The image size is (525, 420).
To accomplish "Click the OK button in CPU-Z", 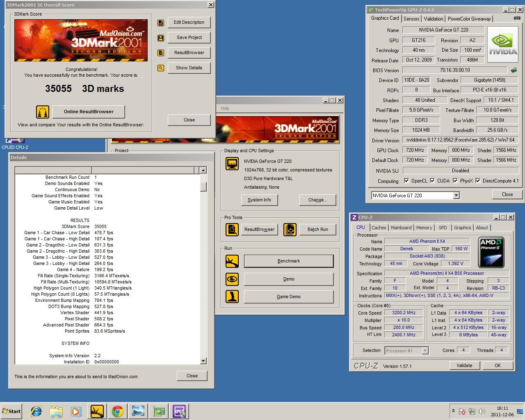I will tap(498, 365).
